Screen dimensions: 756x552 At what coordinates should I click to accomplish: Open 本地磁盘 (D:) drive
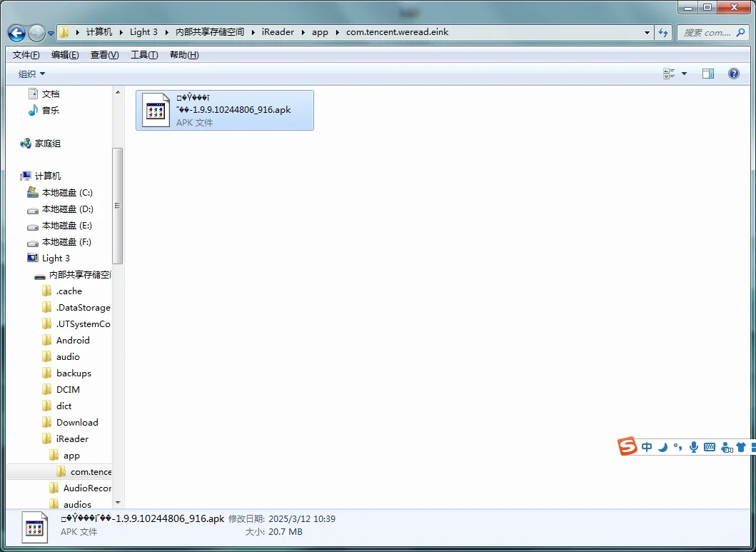(60, 209)
